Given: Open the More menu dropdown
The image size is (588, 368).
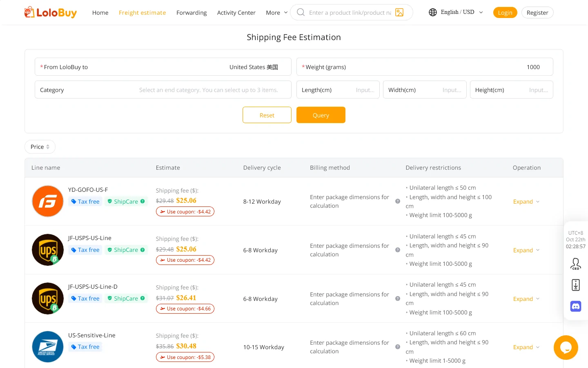Looking at the screenshot, I should click(x=276, y=13).
